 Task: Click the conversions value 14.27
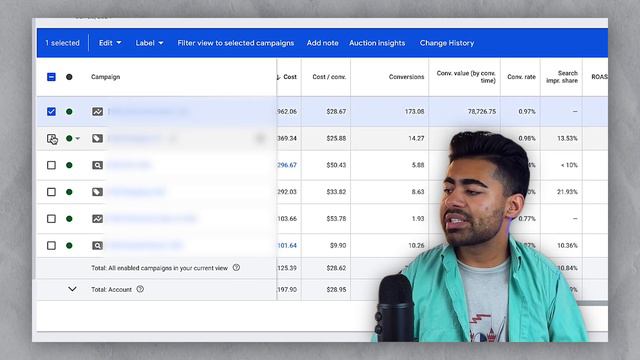(x=416, y=138)
